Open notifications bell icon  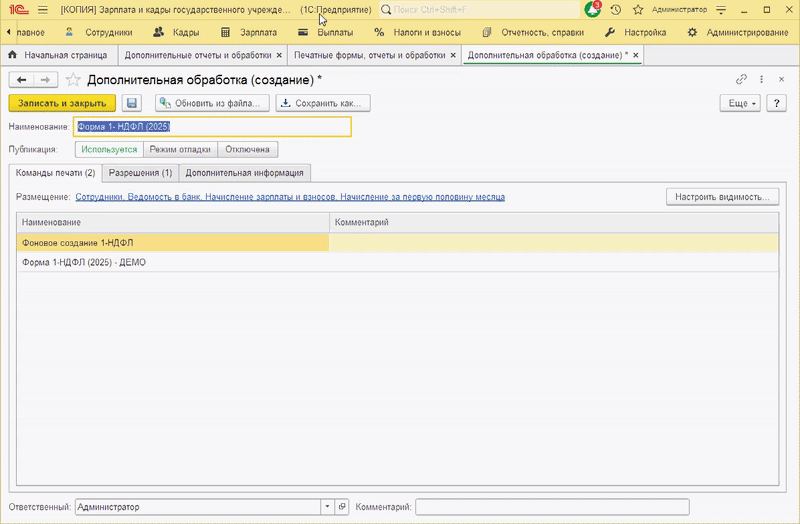(x=593, y=9)
